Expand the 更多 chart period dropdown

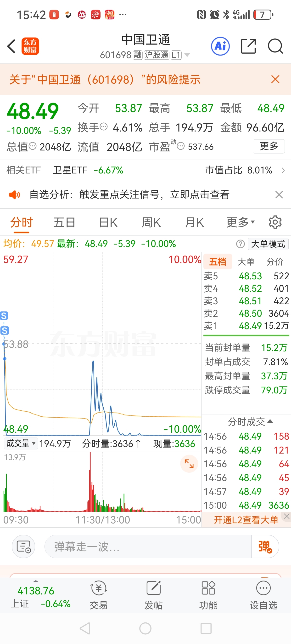(x=240, y=222)
